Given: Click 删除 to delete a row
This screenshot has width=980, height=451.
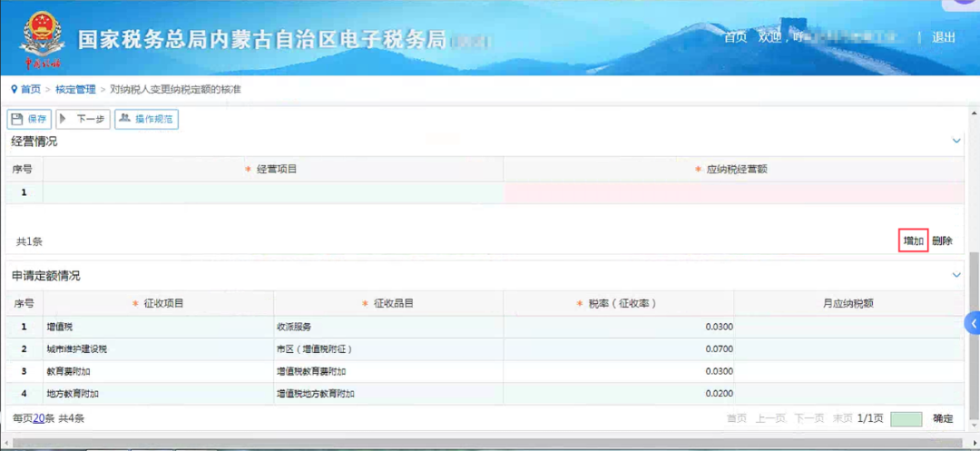Looking at the screenshot, I should (942, 240).
